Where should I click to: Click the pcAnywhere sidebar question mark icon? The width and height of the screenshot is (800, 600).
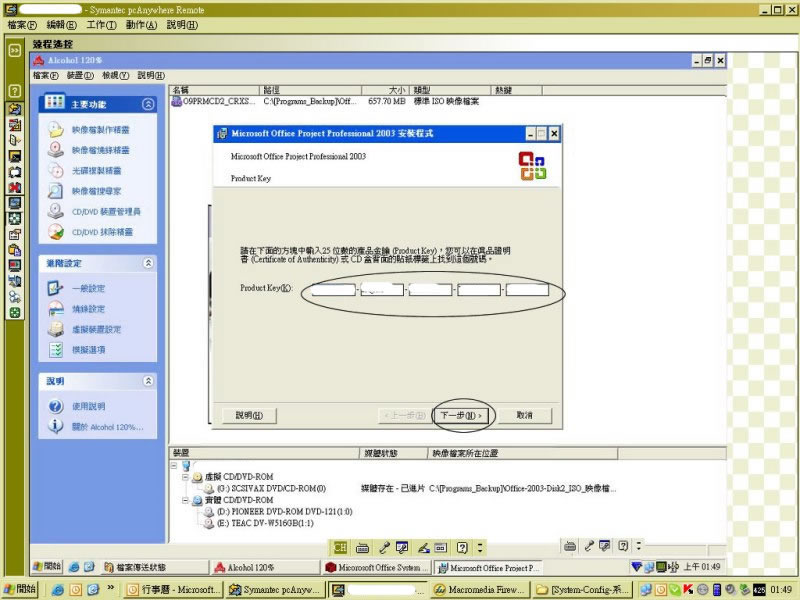point(15,91)
